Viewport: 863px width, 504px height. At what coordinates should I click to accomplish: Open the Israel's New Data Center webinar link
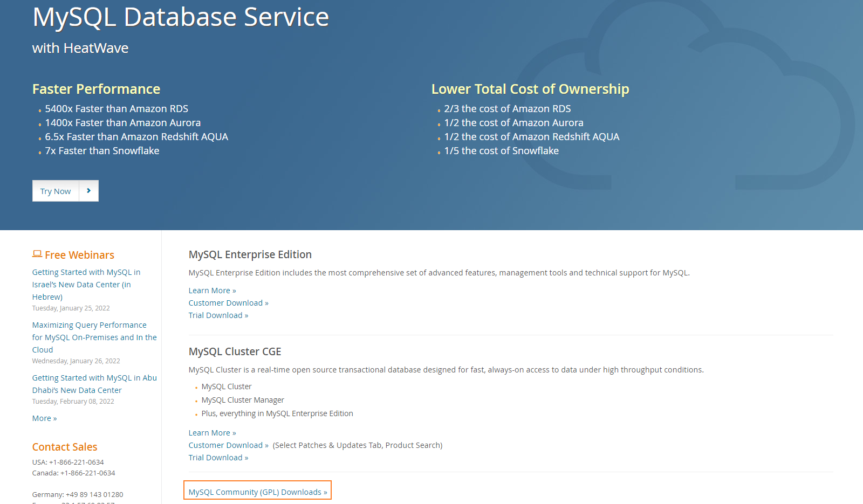click(86, 285)
